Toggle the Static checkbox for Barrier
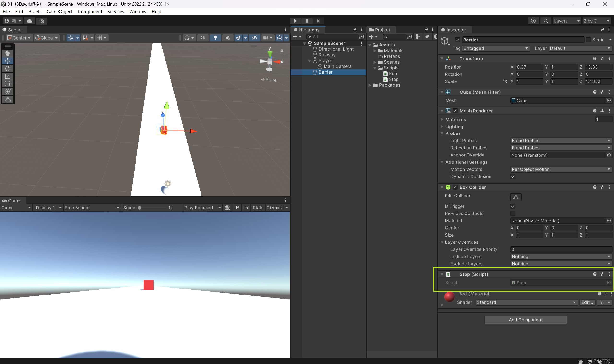This screenshot has height=364, width=614. [x=589, y=40]
